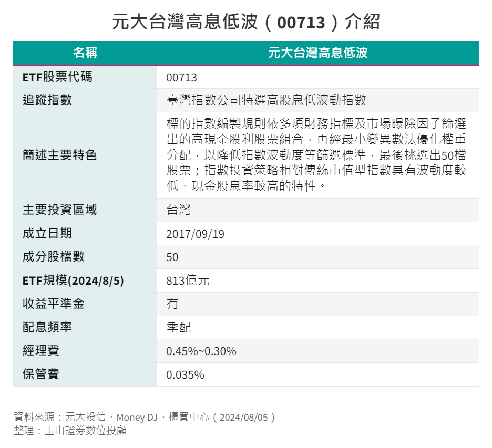Select the header cell 元大台灣高息低波
Image resolution: width=492 pixels, height=448 pixels.
pos(318,53)
